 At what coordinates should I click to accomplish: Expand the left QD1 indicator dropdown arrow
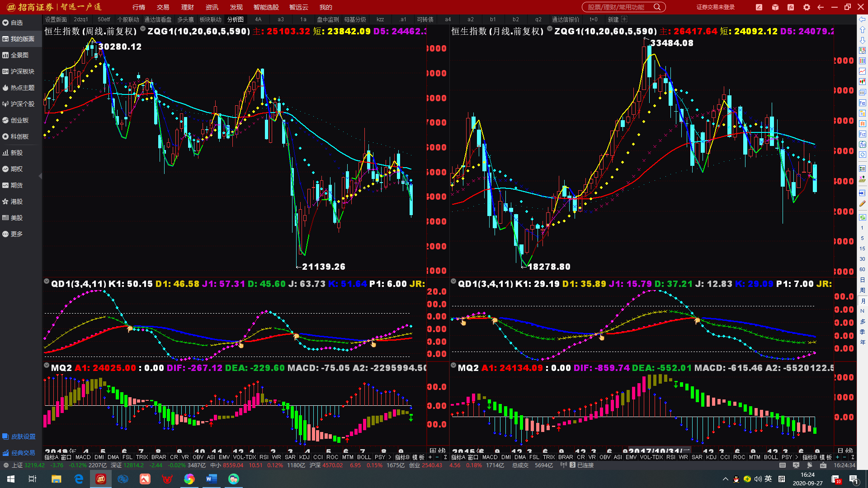pyautogui.click(x=47, y=281)
